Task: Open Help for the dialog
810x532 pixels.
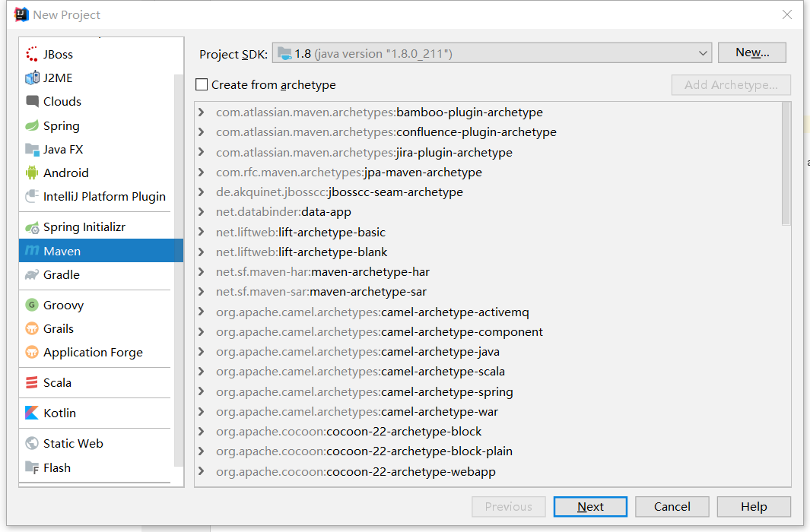Action: click(x=754, y=507)
